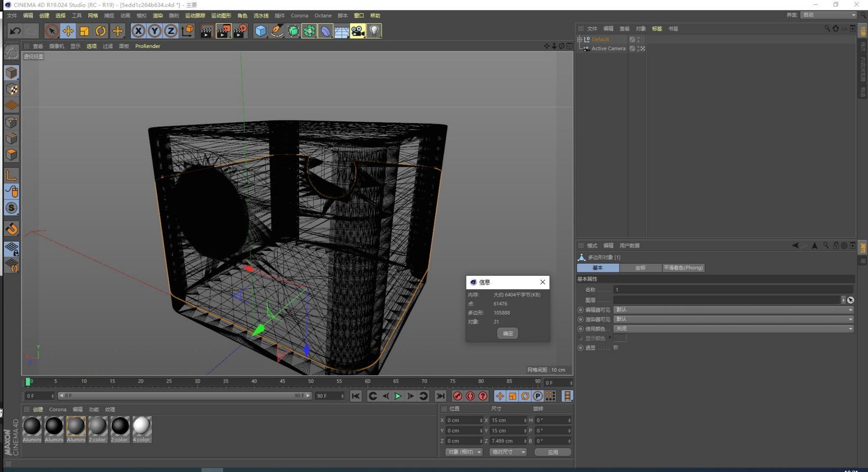Select the Rotate tool in top toolbar

click(101, 31)
